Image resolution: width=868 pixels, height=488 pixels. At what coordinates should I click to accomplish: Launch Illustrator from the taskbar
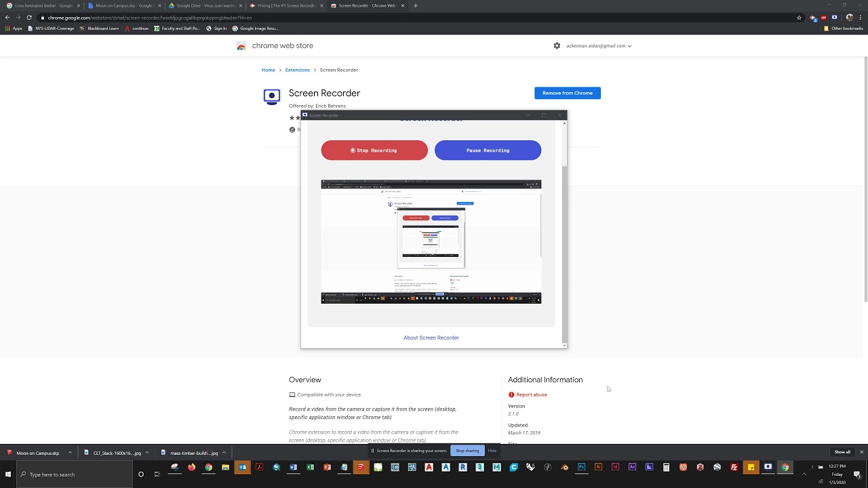pyautogui.click(x=598, y=467)
